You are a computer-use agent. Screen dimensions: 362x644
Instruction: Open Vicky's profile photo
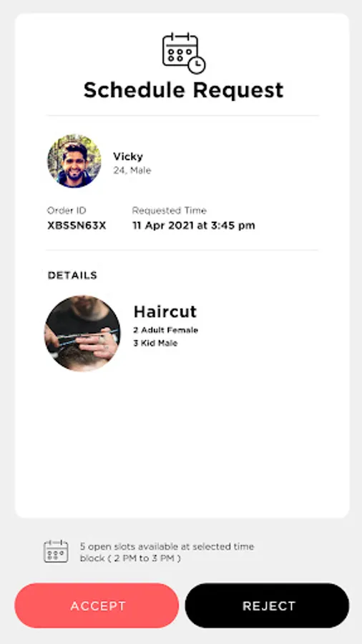pos(74,160)
